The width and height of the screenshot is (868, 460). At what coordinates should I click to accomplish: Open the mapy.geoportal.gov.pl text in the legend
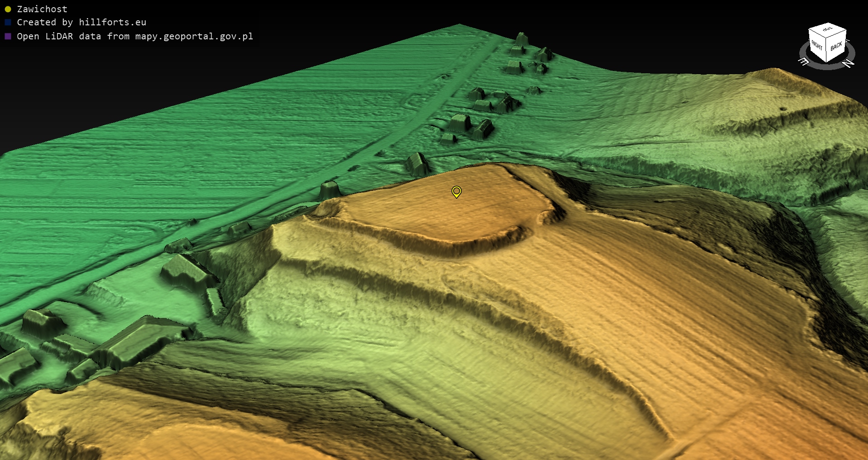pyautogui.click(x=194, y=36)
